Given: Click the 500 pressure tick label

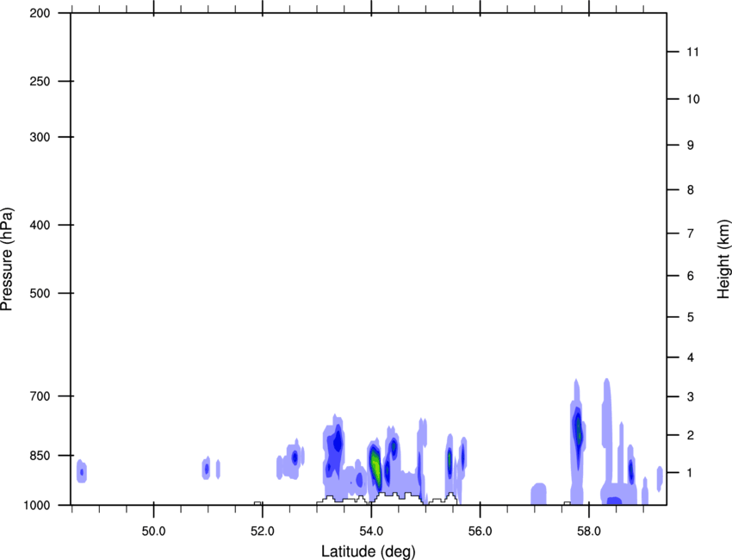Looking at the screenshot, I should tap(40, 293).
